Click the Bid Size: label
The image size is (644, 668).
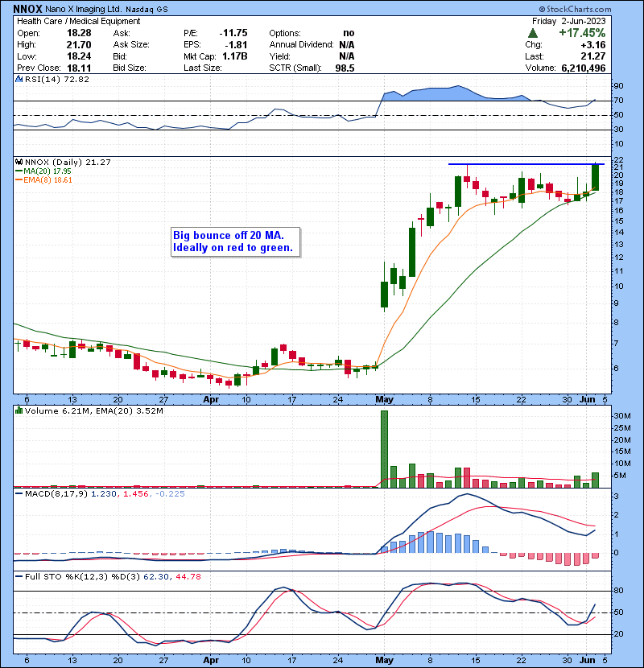point(130,68)
